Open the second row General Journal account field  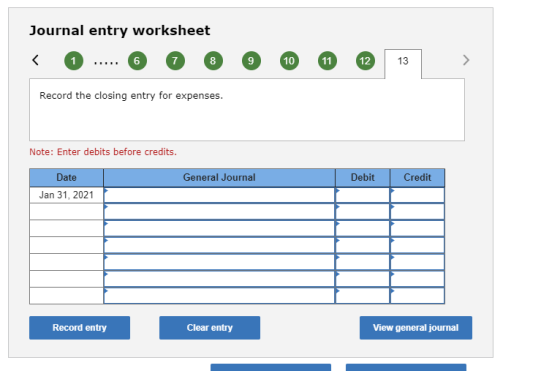(x=219, y=212)
